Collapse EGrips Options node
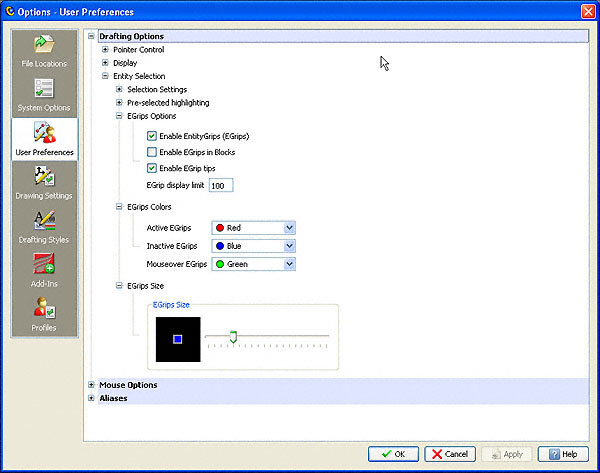This screenshot has width=600, height=473. [119, 116]
